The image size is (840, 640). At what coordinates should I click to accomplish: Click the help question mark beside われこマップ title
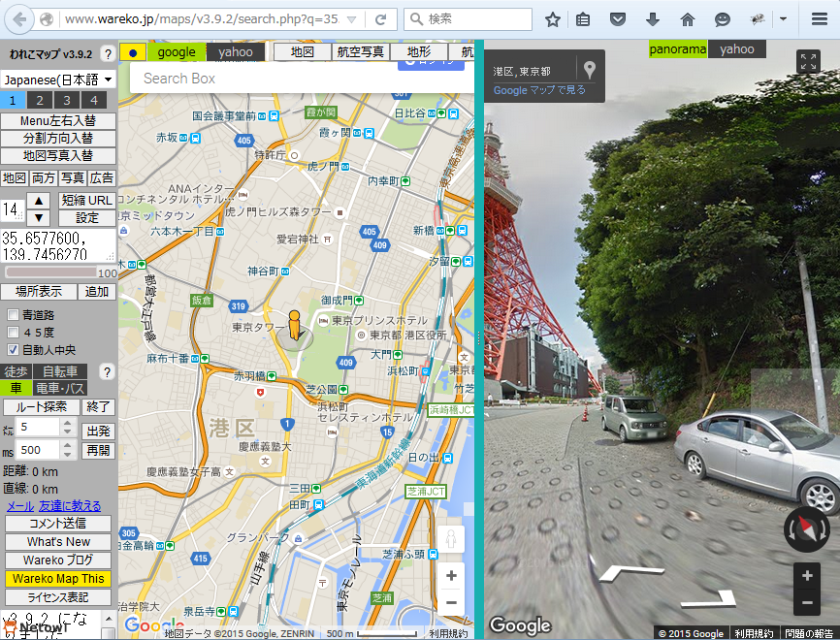(x=108, y=54)
